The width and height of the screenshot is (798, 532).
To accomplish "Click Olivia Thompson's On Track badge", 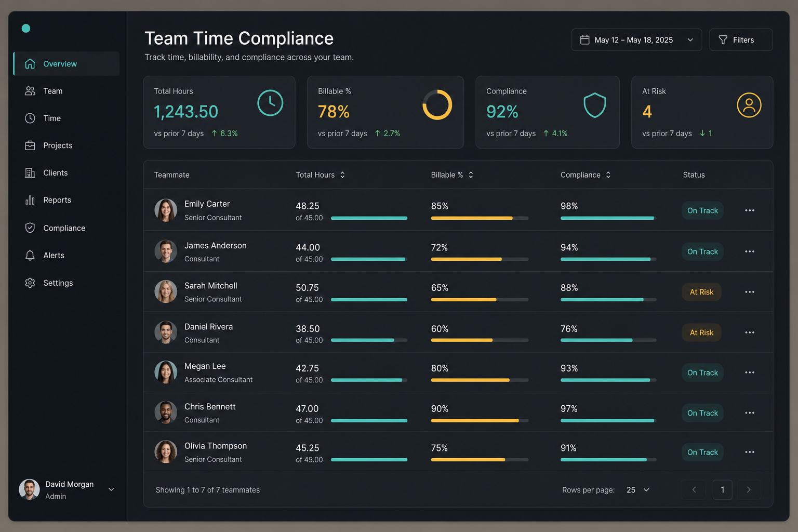I will [x=702, y=452].
